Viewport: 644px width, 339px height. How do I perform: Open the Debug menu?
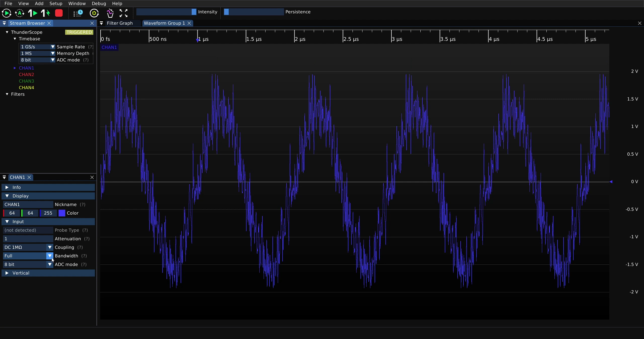(x=99, y=4)
